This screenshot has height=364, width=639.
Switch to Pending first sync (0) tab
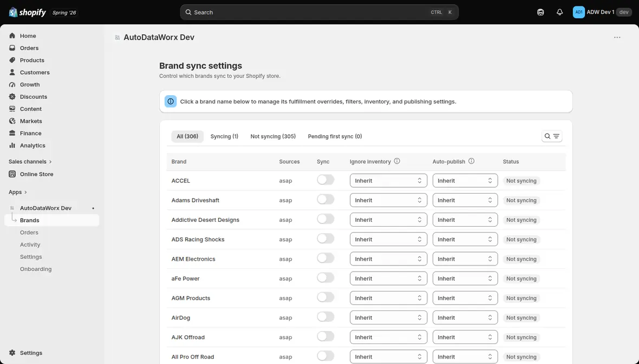click(335, 136)
